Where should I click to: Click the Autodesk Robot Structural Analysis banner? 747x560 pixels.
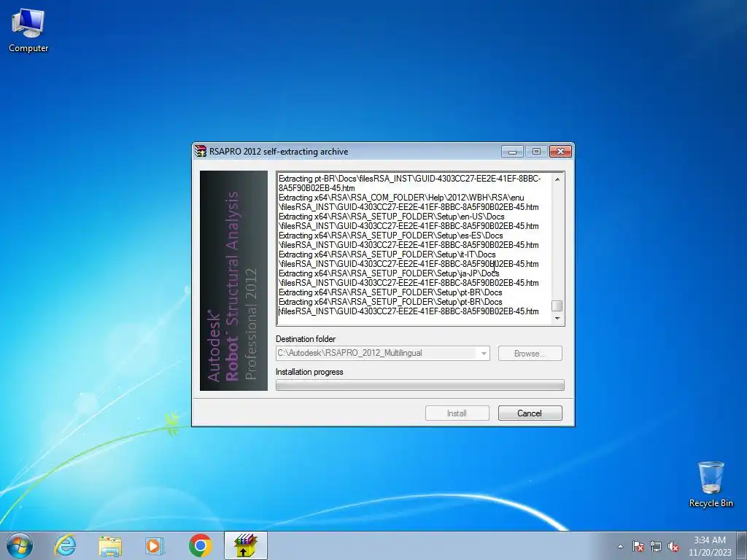coord(233,281)
